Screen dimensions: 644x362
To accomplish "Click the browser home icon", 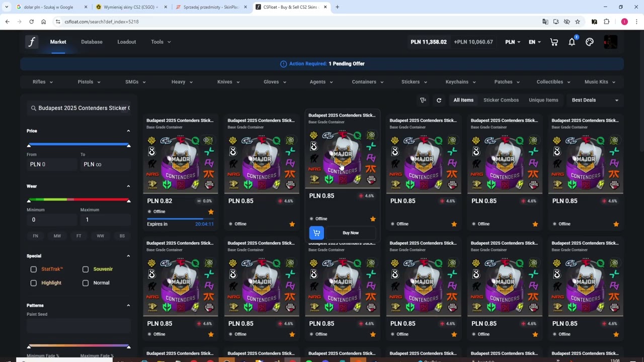I will point(43,22).
